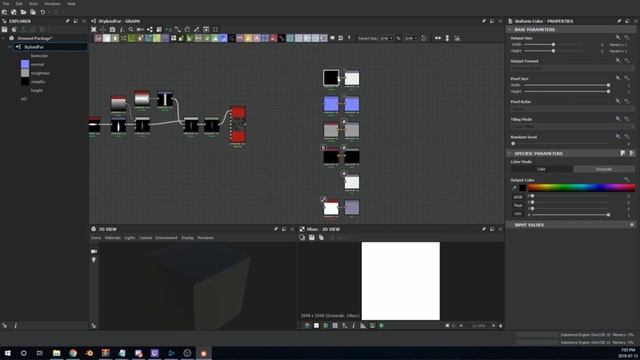
Task: Open the Edit menu
Action: 19,4
